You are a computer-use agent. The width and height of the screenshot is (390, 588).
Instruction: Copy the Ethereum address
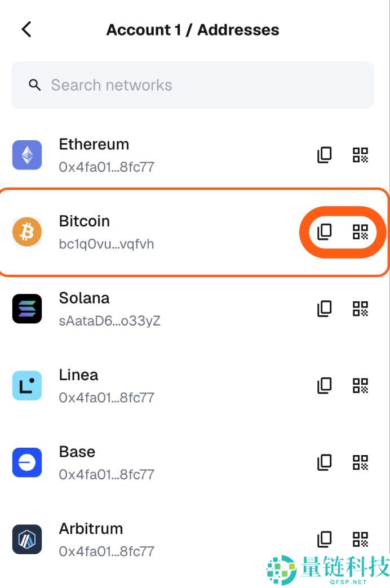[x=324, y=155]
